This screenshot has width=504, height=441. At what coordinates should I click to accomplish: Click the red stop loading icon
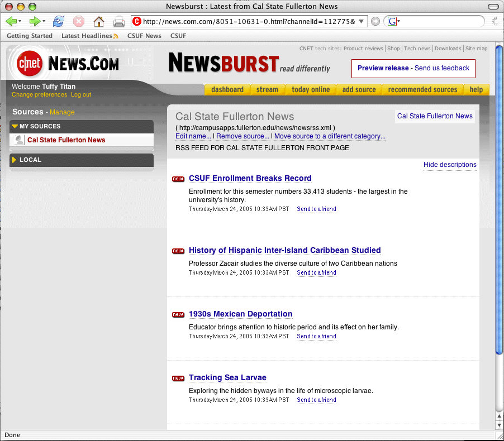[x=78, y=22]
